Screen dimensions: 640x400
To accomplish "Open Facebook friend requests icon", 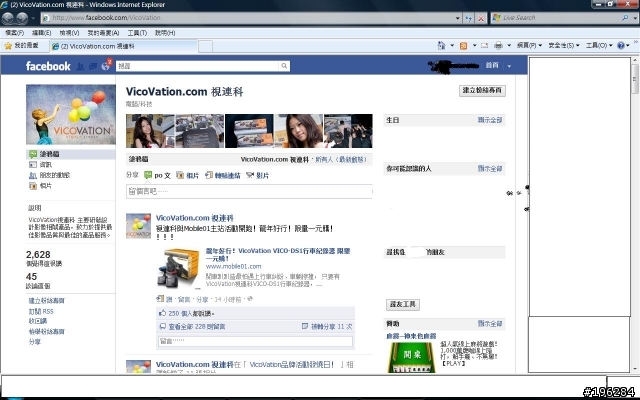I will (x=80, y=66).
